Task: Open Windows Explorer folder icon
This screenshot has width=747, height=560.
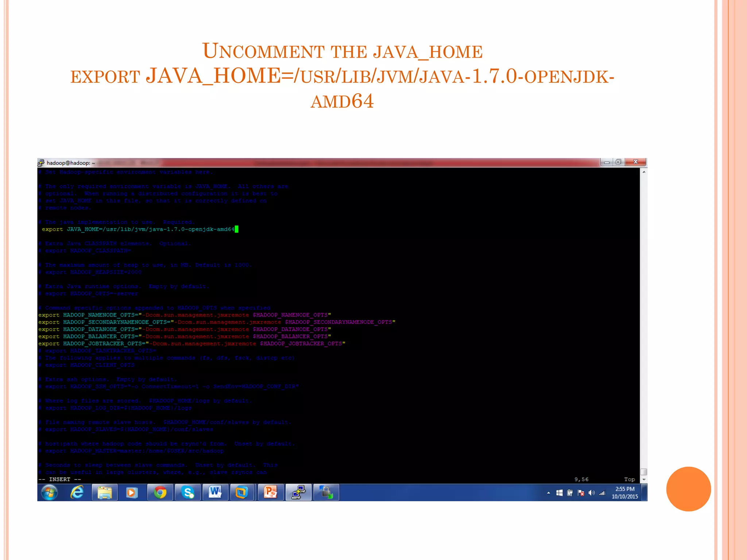Action: pos(105,493)
